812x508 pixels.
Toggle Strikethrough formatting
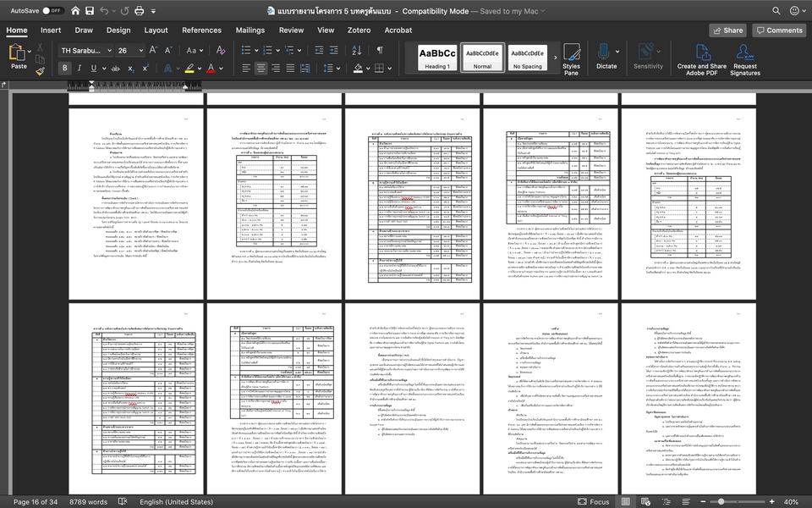pos(116,68)
